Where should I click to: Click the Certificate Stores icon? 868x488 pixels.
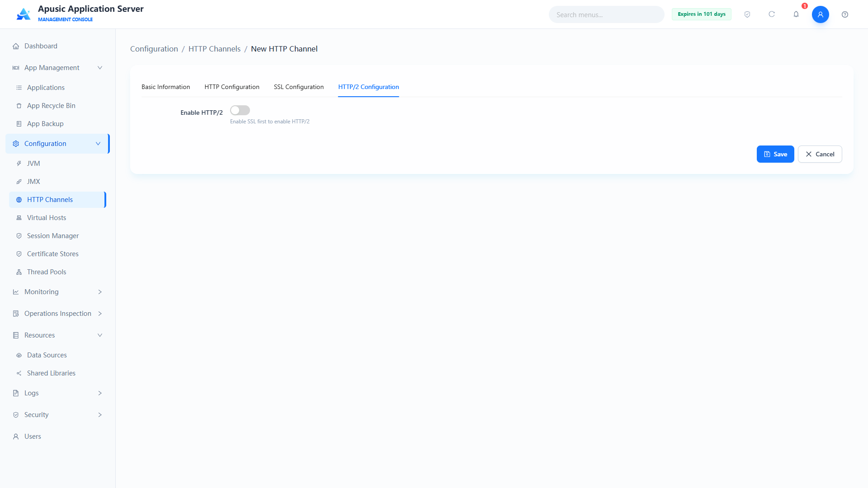coord(19,254)
